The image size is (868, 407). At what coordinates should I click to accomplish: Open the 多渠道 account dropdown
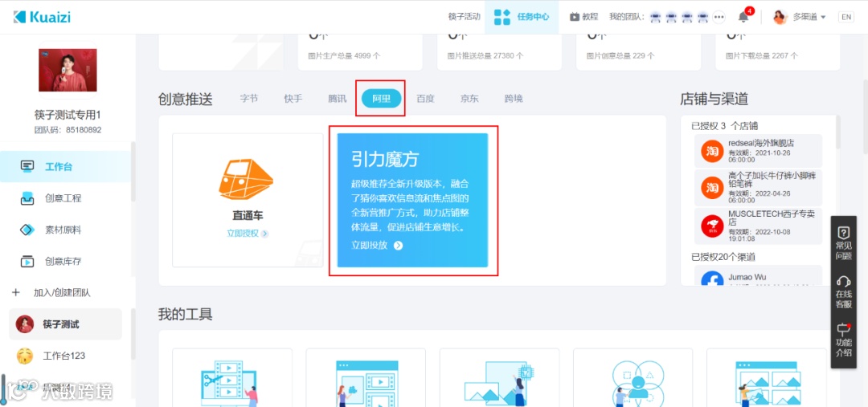pyautogui.click(x=809, y=17)
